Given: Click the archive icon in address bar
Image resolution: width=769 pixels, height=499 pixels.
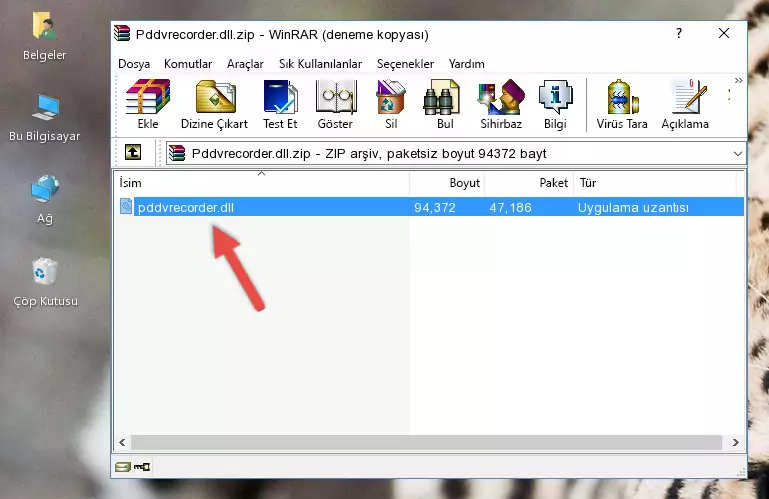Looking at the screenshot, I should click(x=177, y=154).
